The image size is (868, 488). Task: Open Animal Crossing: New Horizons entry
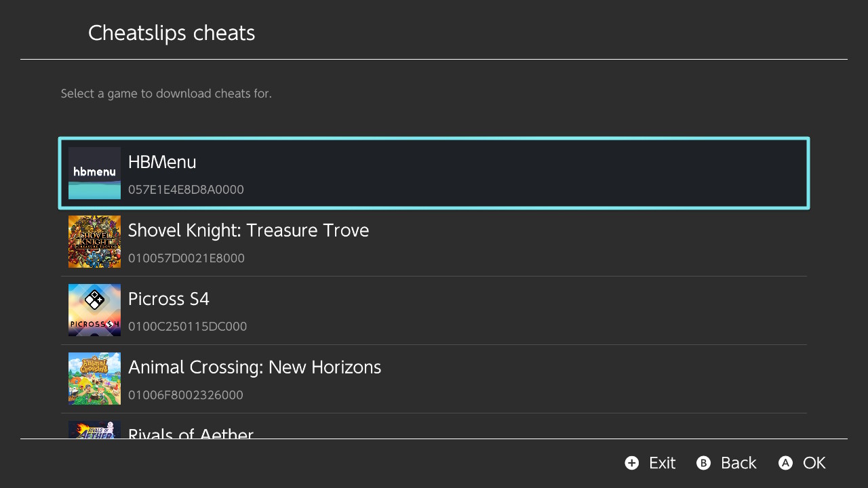pyautogui.click(x=434, y=378)
